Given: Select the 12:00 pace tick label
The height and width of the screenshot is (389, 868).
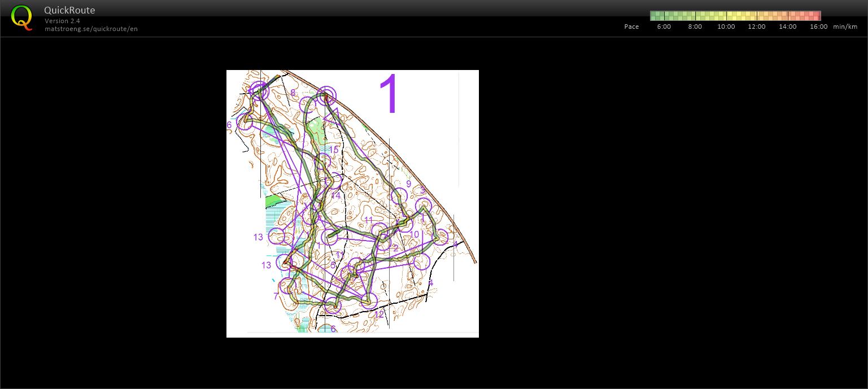Looking at the screenshot, I should pyautogui.click(x=757, y=27).
